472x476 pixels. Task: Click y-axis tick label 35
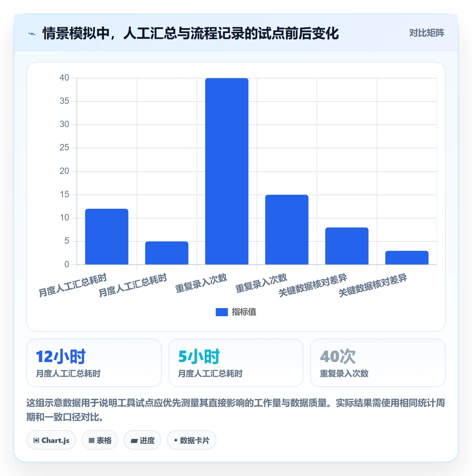pyautogui.click(x=64, y=101)
